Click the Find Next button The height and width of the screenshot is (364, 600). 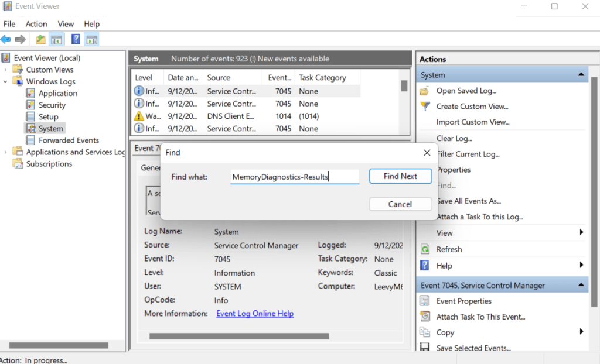400,176
